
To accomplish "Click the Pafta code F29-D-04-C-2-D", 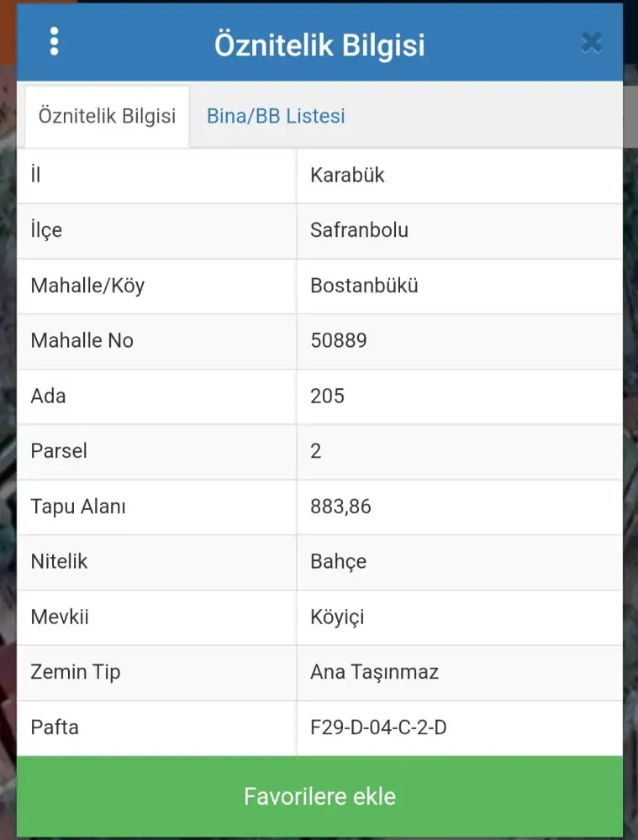I will coord(378,727).
